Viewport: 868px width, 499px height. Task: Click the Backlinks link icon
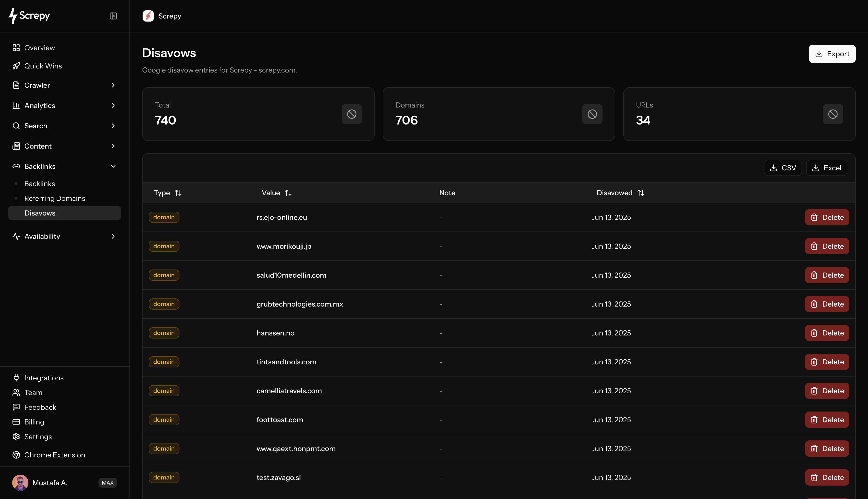tap(16, 166)
